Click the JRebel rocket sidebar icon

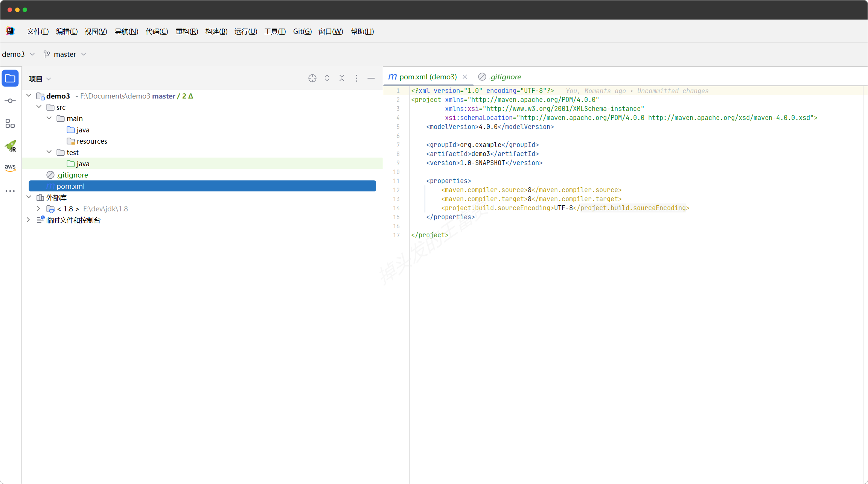pos(10,146)
